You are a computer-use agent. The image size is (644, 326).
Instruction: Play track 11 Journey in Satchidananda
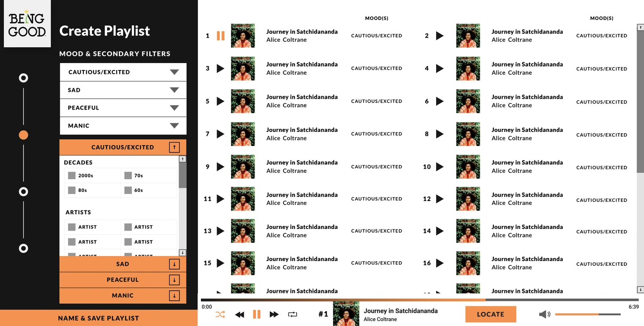tap(220, 199)
